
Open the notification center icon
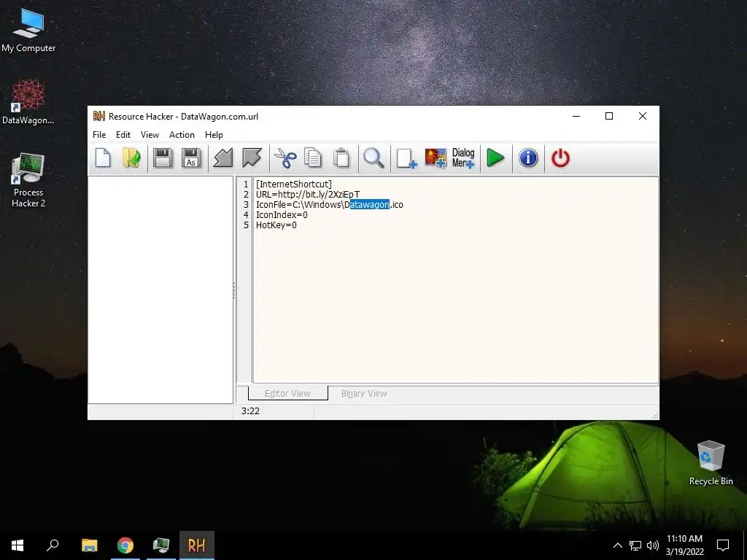(723, 545)
